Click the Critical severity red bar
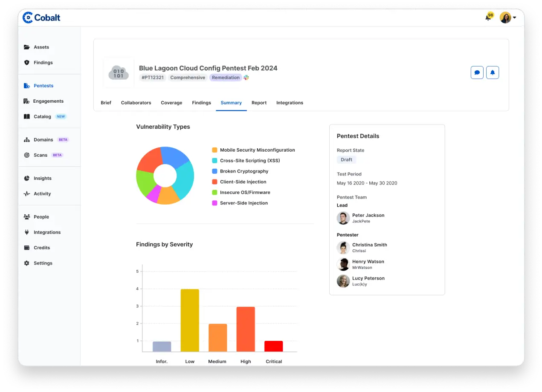The height and width of the screenshot is (392, 542). click(274, 346)
